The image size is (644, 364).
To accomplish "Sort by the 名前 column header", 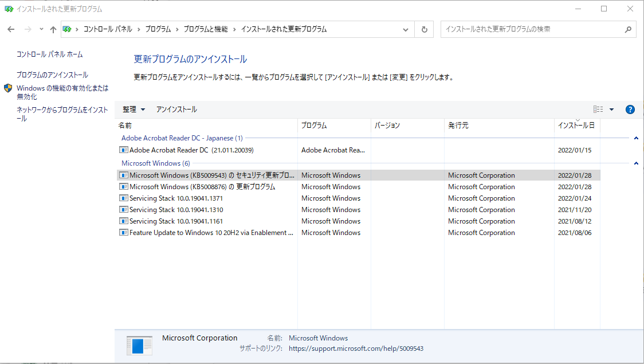I will (x=207, y=126).
